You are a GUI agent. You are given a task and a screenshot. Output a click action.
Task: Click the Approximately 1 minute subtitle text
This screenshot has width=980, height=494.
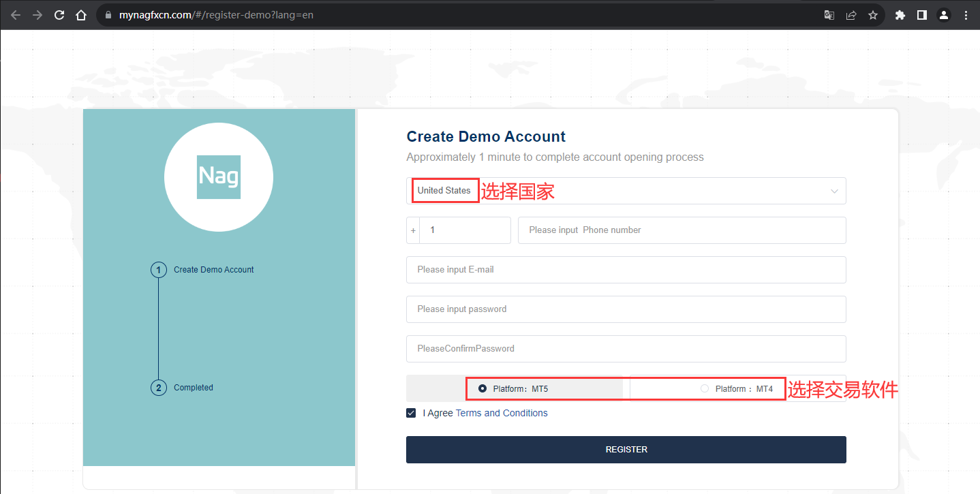[555, 157]
